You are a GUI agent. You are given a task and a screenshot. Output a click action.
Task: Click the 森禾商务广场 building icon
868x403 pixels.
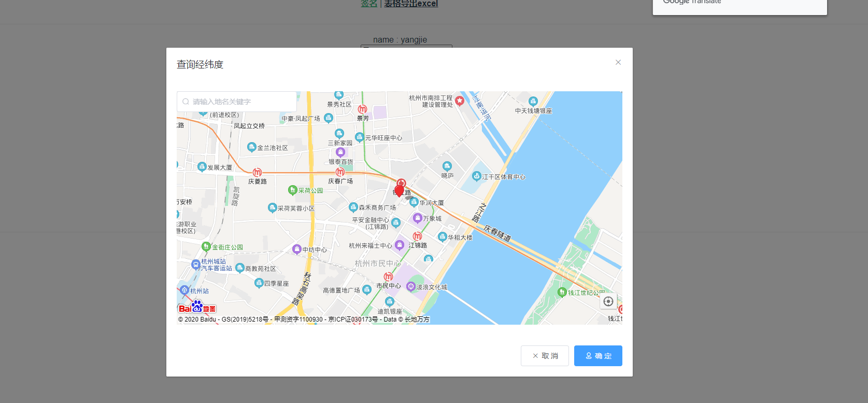point(353,207)
